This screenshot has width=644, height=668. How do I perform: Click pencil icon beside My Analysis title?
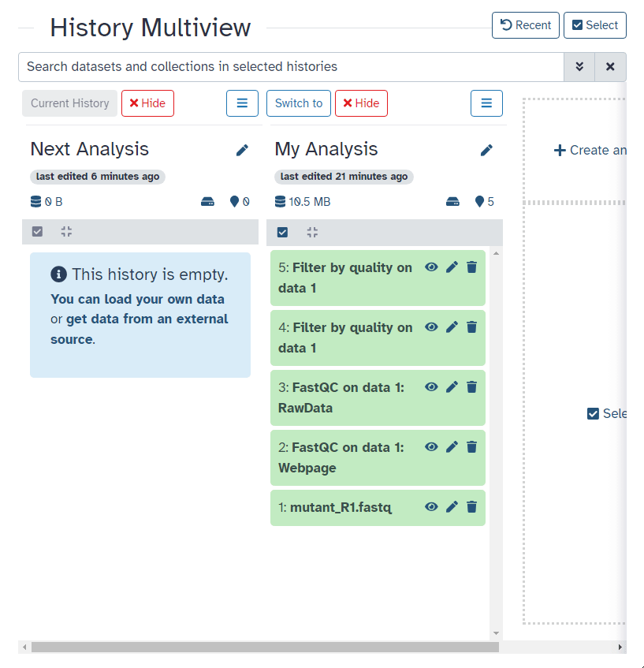[x=486, y=150]
